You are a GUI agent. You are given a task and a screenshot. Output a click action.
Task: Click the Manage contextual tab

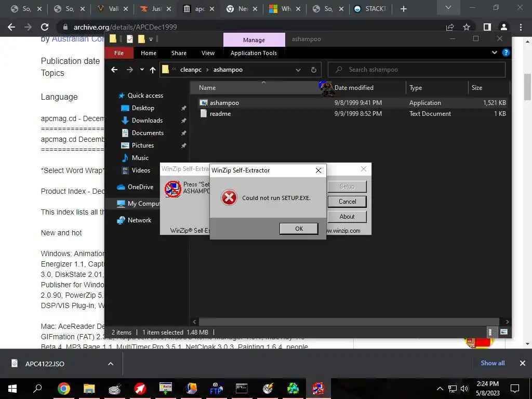pyautogui.click(x=254, y=39)
